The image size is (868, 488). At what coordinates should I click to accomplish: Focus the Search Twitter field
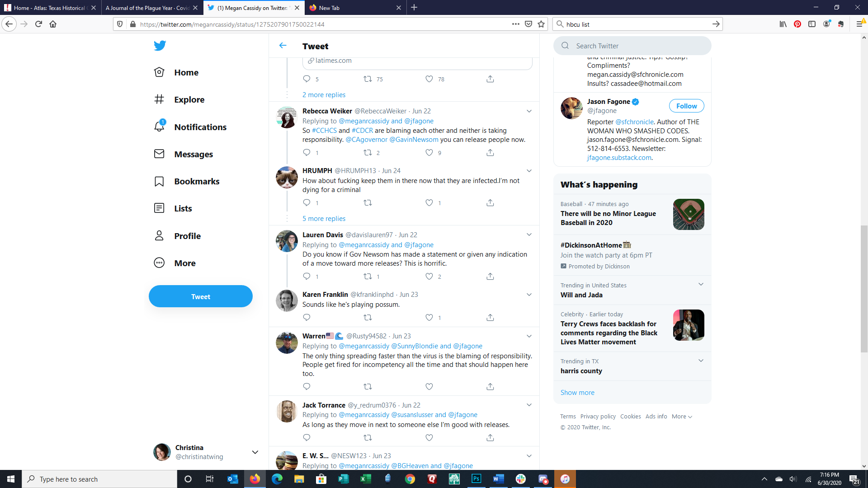(x=633, y=46)
